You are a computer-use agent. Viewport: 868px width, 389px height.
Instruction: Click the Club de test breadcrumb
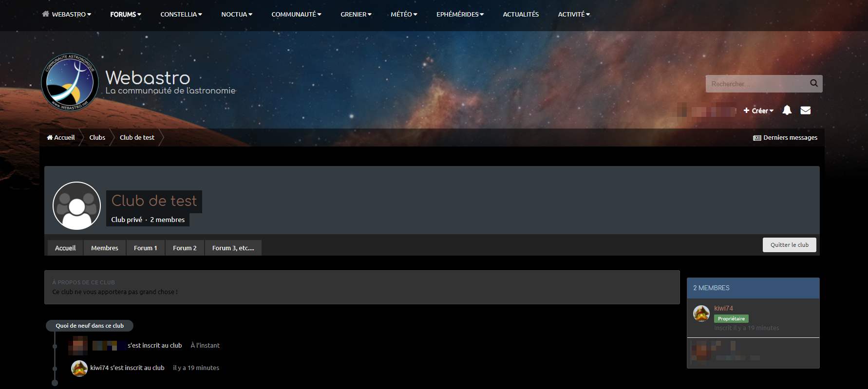pos(137,138)
